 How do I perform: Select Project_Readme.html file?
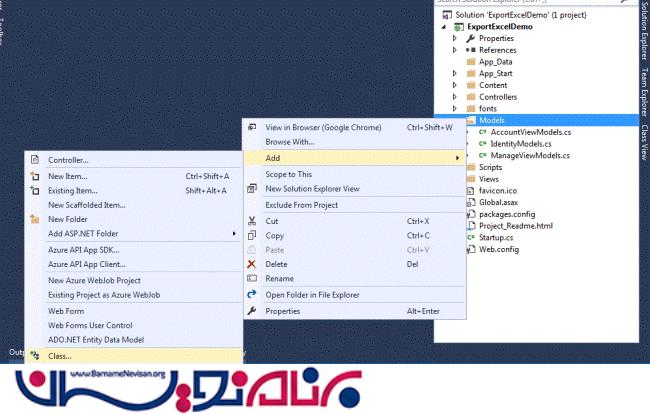[x=516, y=226]
